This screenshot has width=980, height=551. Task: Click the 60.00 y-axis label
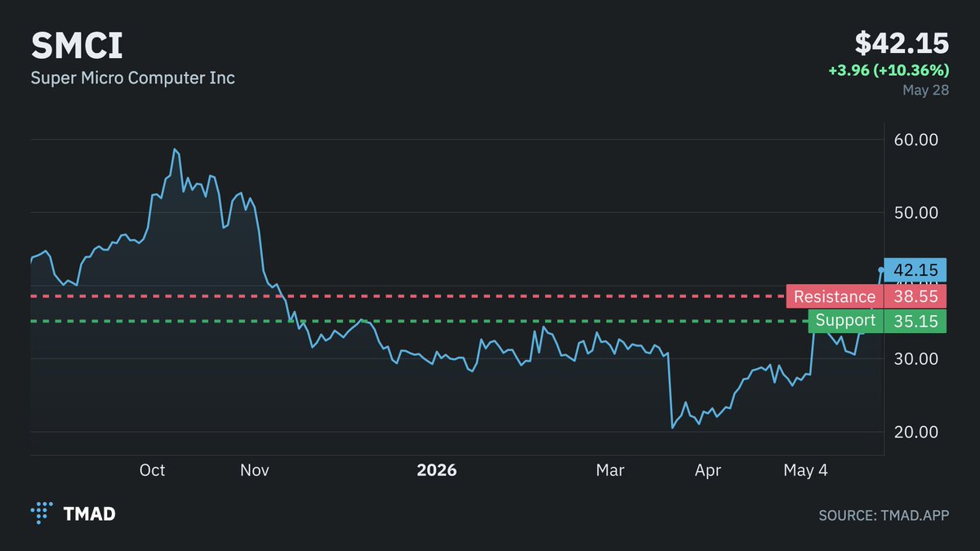pos(916,140)
